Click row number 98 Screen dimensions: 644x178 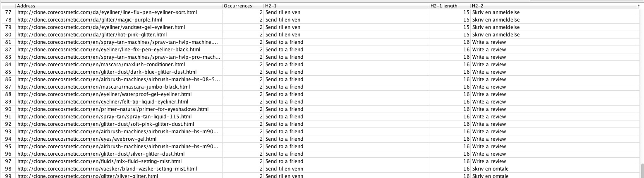(8, 169)
